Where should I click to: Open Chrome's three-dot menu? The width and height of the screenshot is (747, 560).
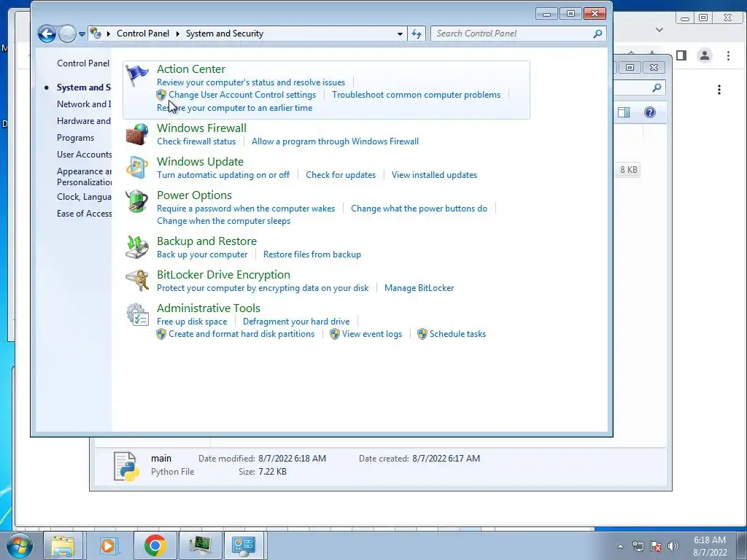pos(728,55)
